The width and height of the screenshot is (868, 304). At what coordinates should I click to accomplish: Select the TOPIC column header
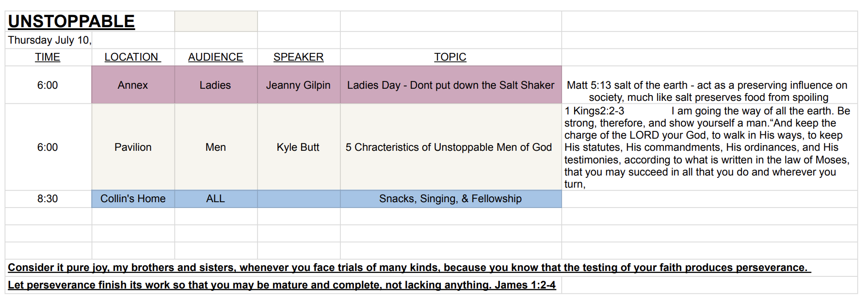450,57
